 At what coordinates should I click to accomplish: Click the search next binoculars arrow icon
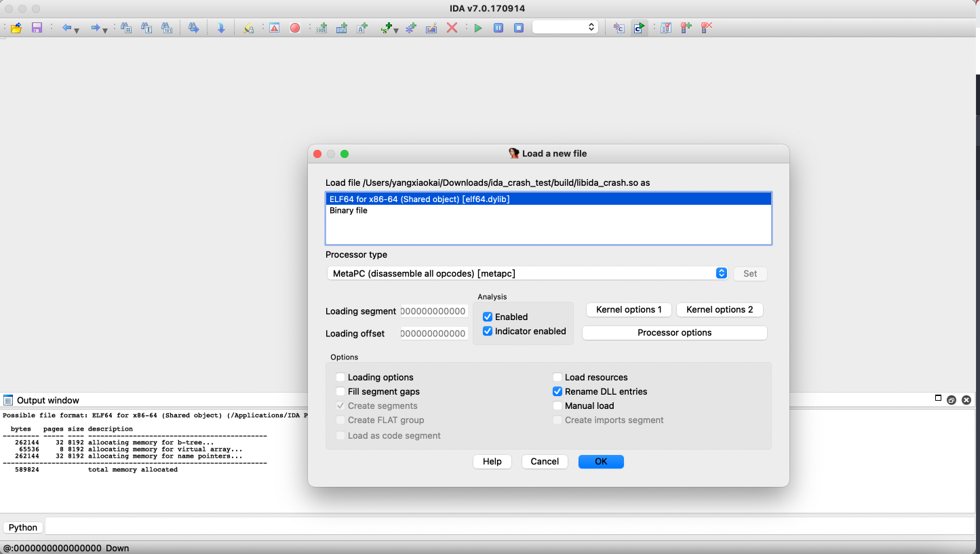click(194, 28)
